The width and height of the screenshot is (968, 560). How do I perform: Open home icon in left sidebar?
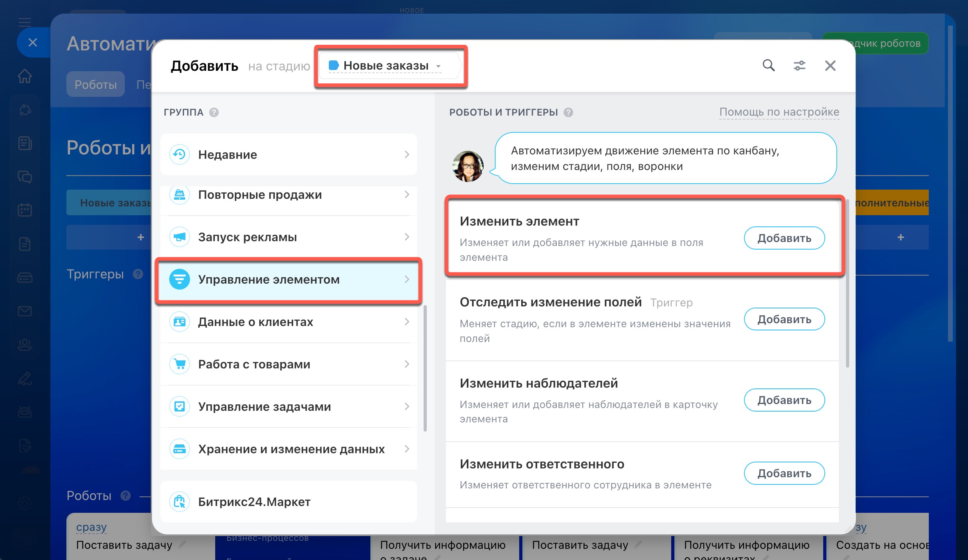tap(25, 76)
